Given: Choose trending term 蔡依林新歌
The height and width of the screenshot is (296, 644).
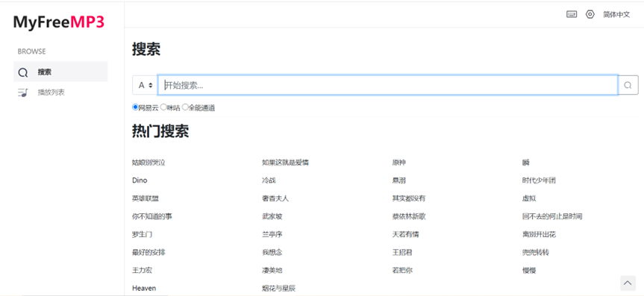Looking at the screenshot, I should tap(409, 216).
